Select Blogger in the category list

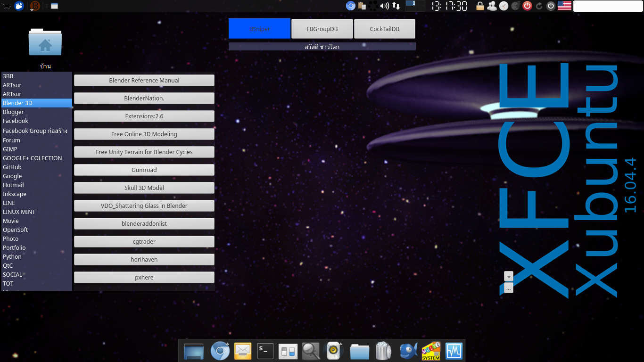coord(37,112)
